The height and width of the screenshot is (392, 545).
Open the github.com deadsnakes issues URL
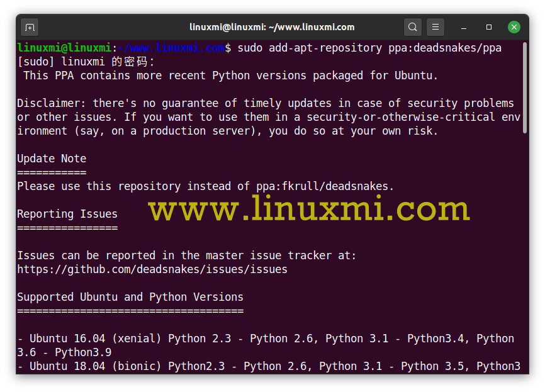pyautogui.click(x=152, y=269)
